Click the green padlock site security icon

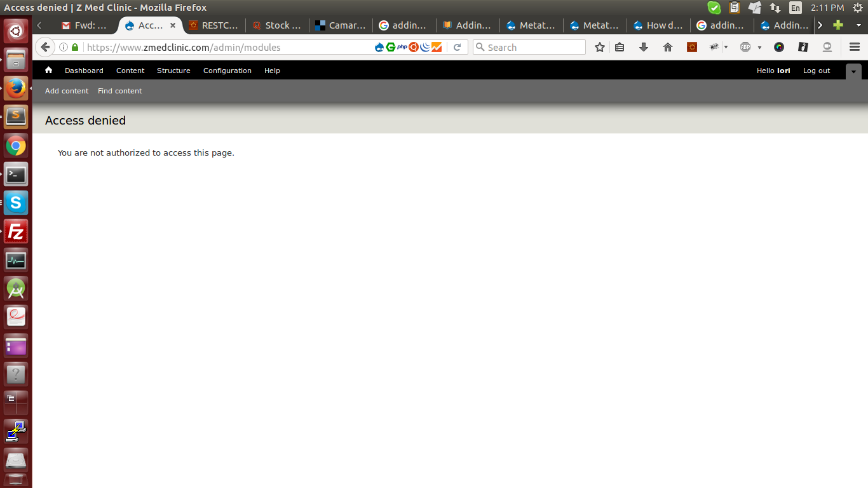75,47
